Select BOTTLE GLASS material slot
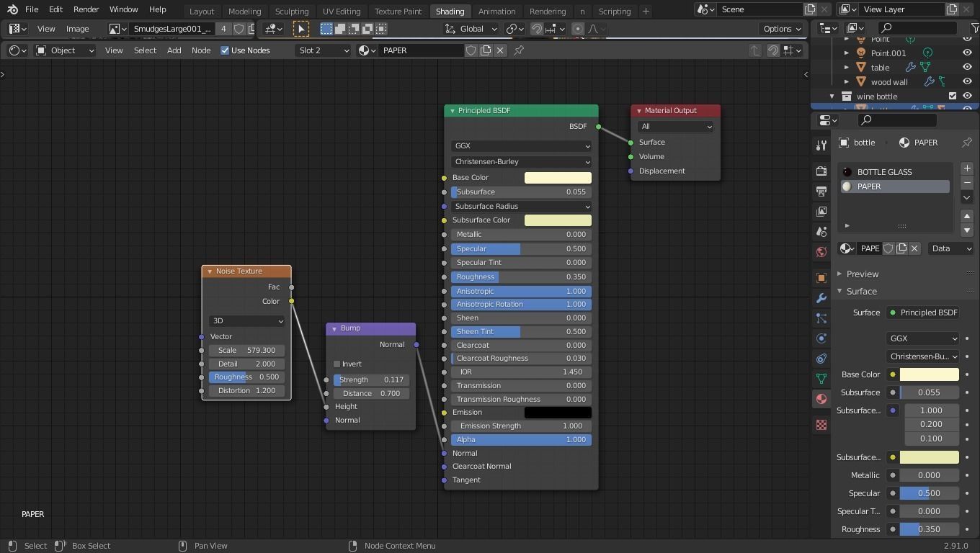This screenshot has width=980, height=553. point(894,172)
